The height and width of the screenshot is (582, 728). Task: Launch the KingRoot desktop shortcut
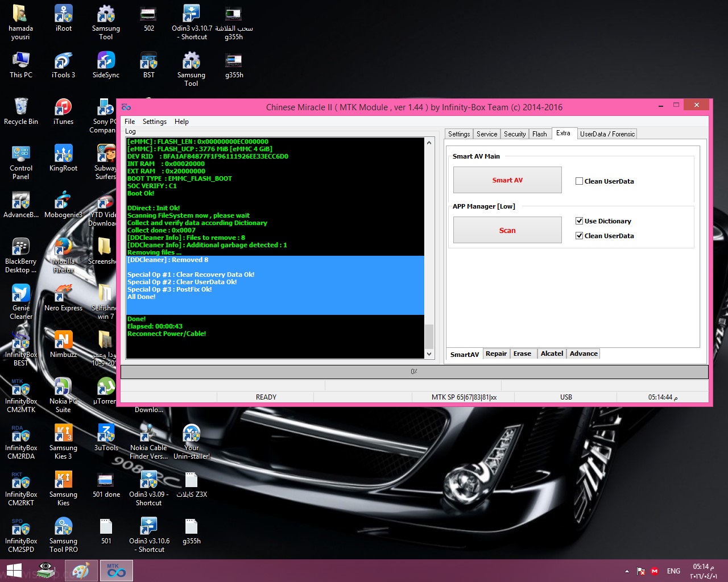coord(63,158)
